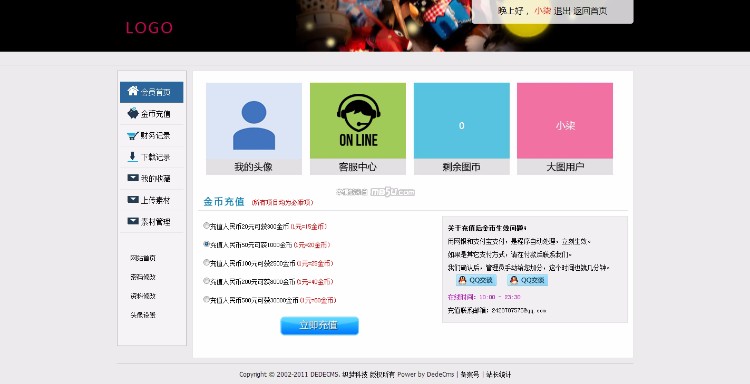Click the red 小染 username in header
This screenshot has height=384, width=750.
[x=542, y=11]
